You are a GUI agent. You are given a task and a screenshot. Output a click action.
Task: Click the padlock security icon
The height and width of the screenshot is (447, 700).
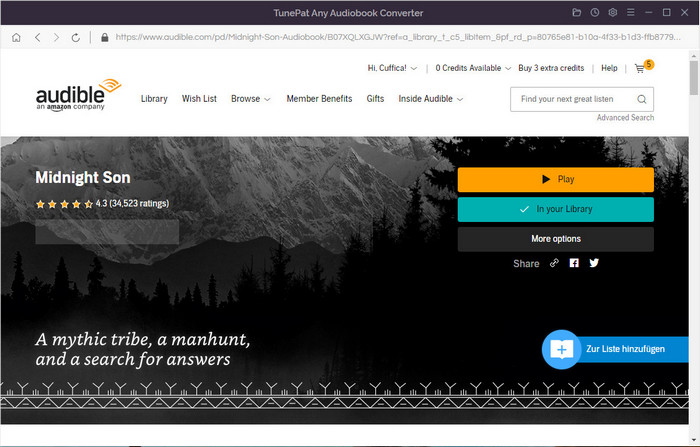click(x=104, y=37)
